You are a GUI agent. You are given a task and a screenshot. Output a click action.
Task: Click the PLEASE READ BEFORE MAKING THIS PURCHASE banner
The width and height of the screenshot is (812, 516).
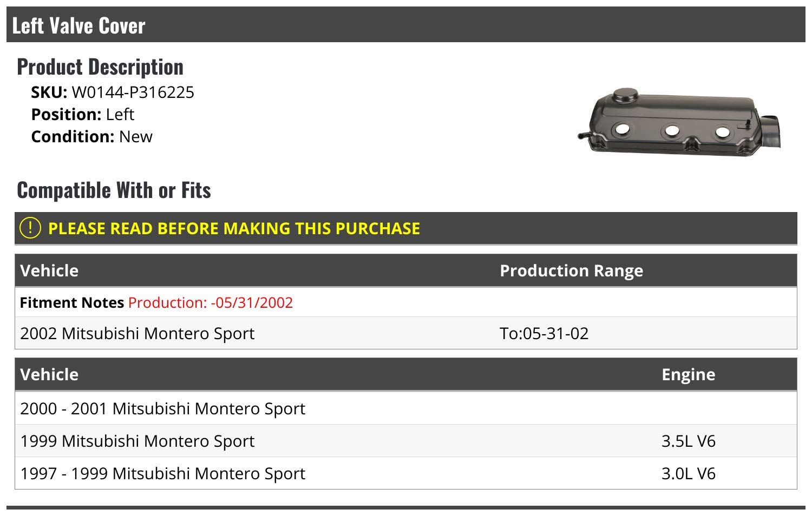[406, 228]
